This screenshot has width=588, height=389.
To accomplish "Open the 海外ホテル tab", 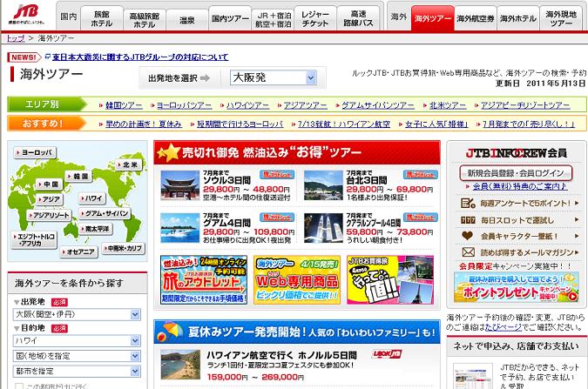I will [x=517, y=18].
